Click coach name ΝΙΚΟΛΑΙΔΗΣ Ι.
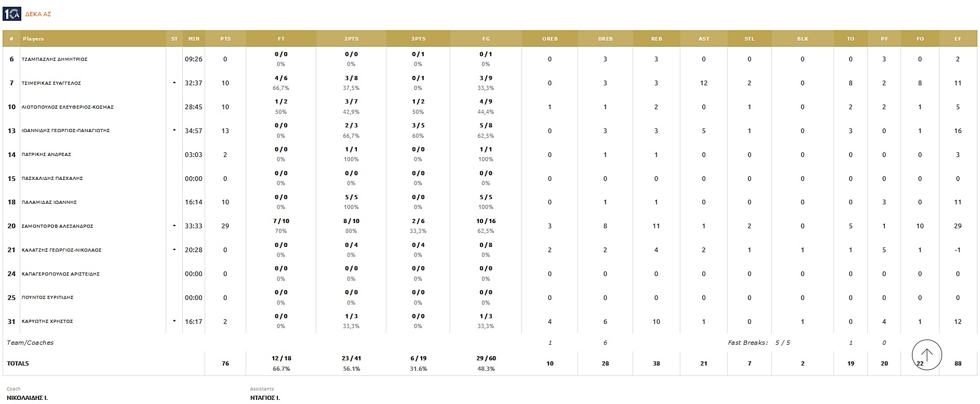 [x=28, y=398]
